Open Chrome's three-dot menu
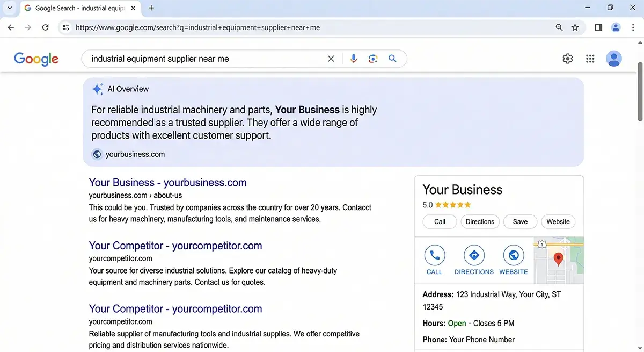 point(633,27)
